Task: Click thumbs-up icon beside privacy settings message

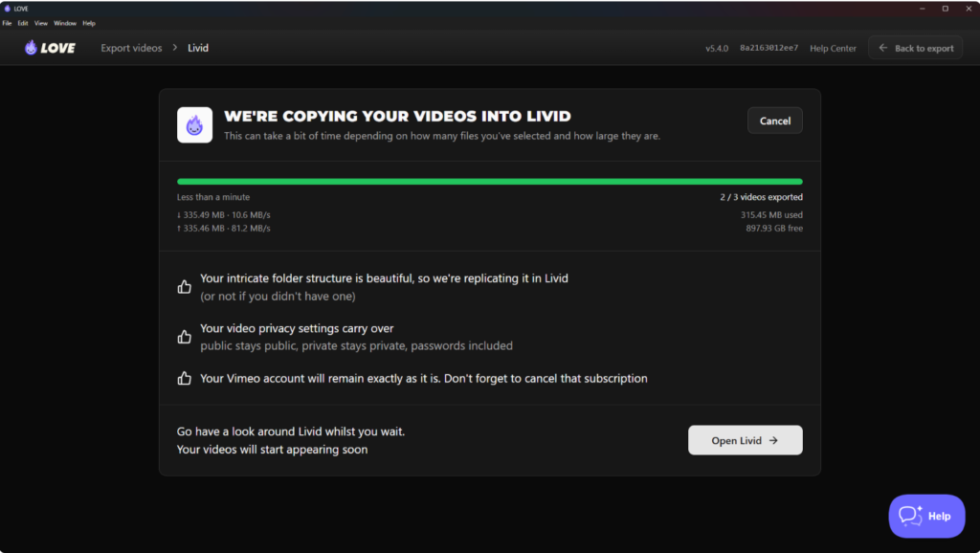Action: [185, 337]
